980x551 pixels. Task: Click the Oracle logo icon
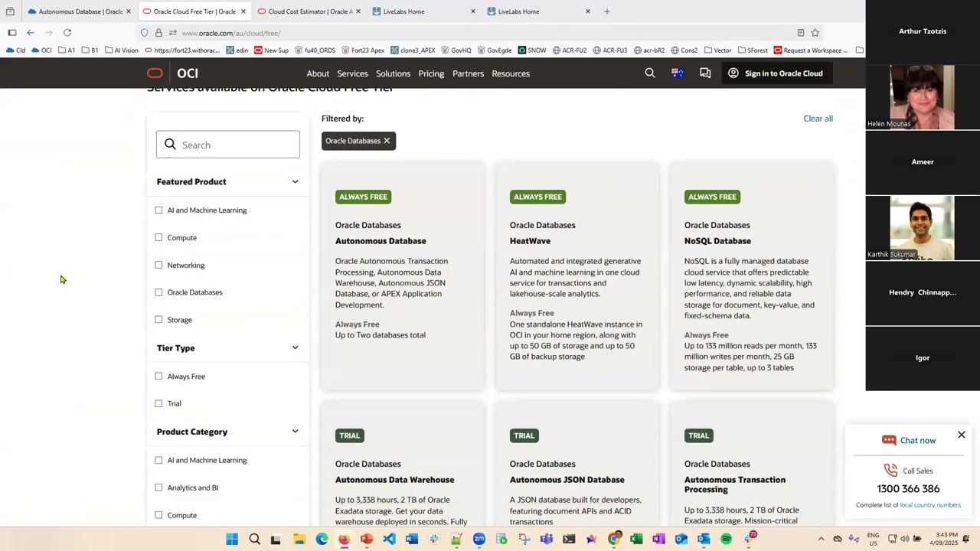[155, 73]
